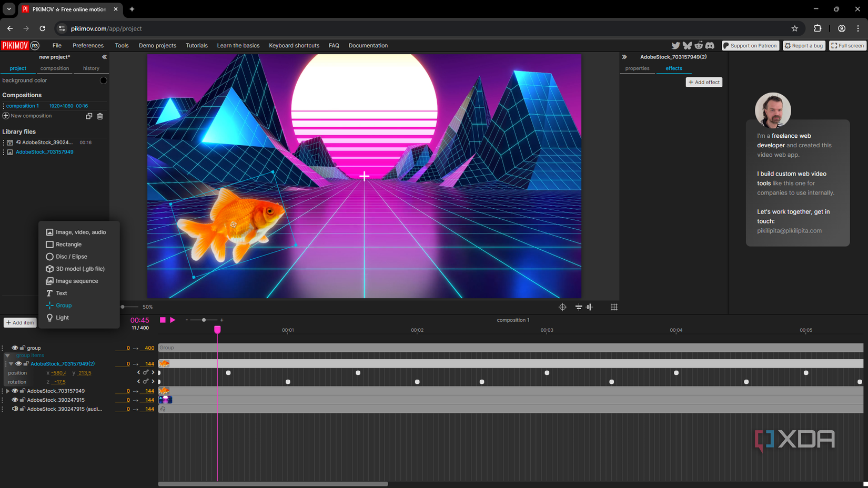Viewport: 868px width, 488px height.
Task: Expand the AdobeStock_703157949 layer properties
Action: click(x=7, y=391)
